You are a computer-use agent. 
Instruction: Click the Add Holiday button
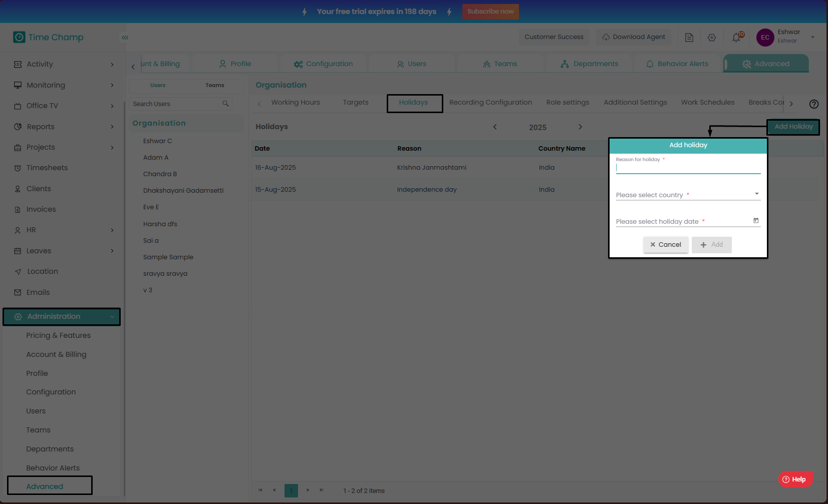pyautogui.click(x=793, y=127)
